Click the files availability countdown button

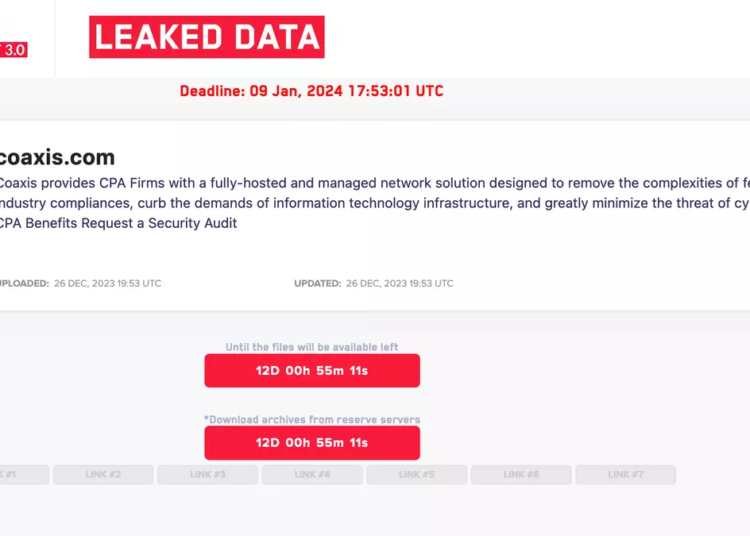coord(312,370)
